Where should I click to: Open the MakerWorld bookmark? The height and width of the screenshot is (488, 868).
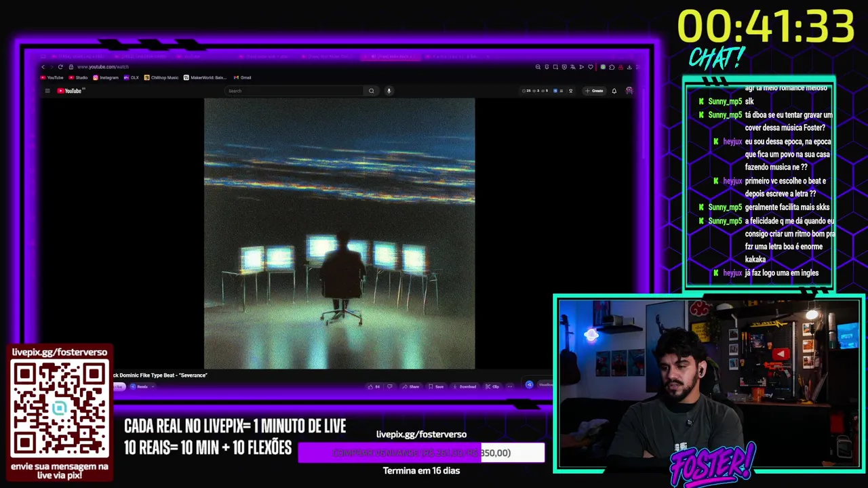tap(205, 77)
